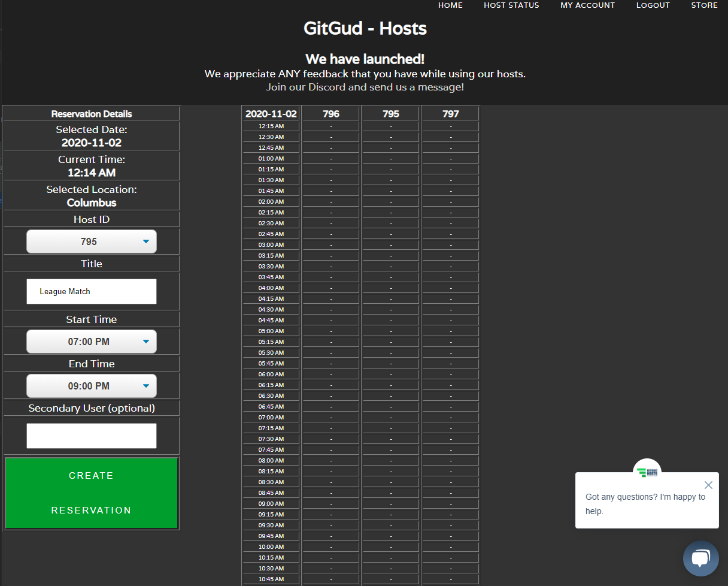728x586 pixels.
Task: Select host 797 slot at 05:00 AM
Action: [450, 331]
